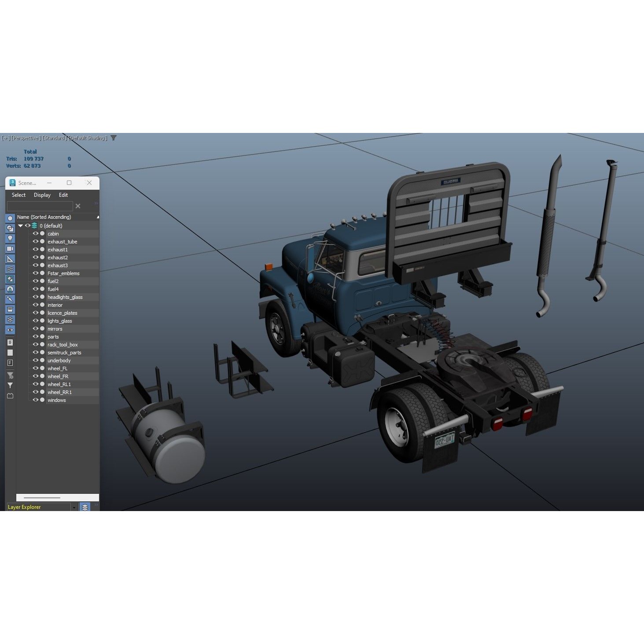Toggle visibility of the cabin layer

pyautogui.click(x=36, y=234)
